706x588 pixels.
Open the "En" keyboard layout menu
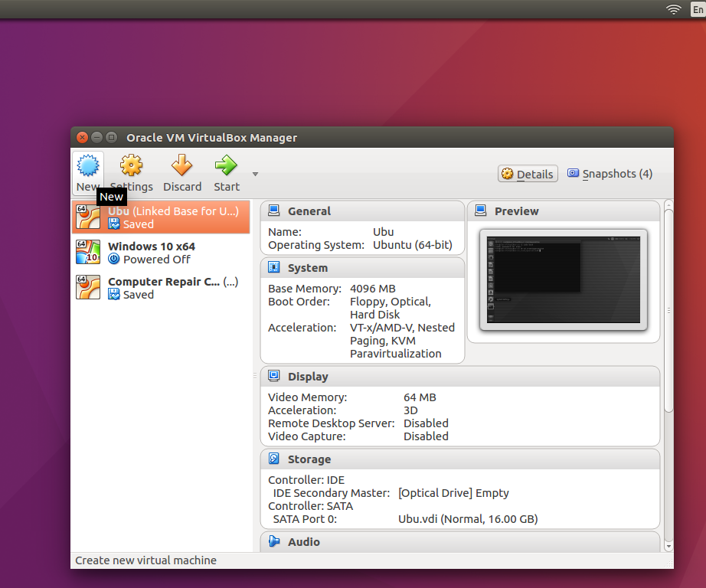tap(698, 9)
